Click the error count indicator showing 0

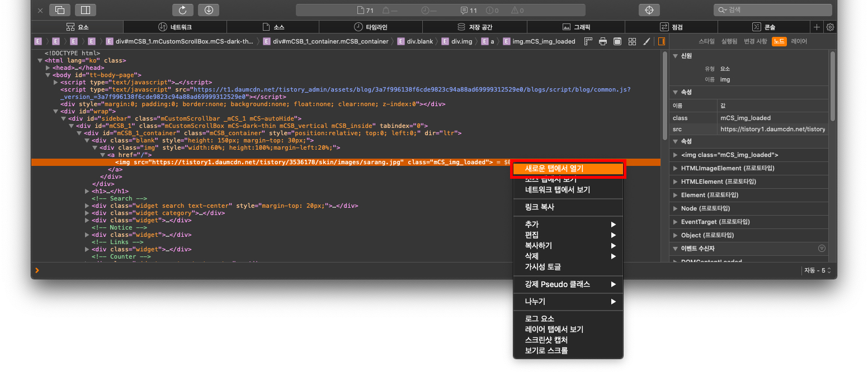492,10
